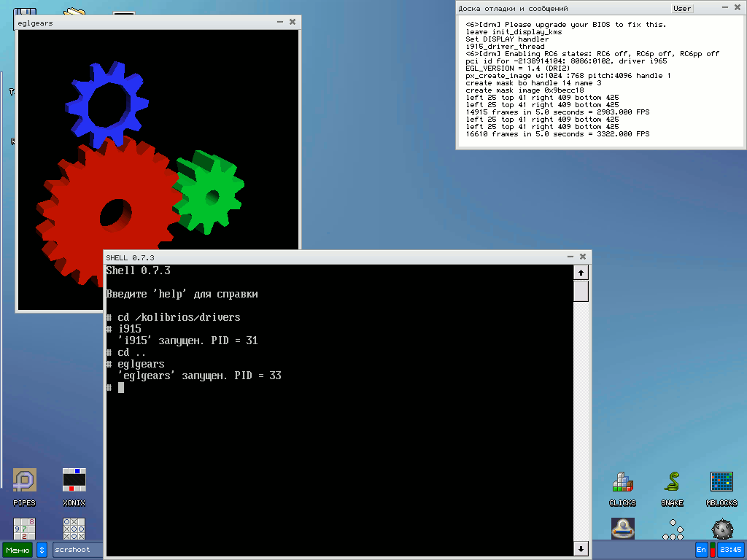Viewport: 747px width, 560px height.
Task: Switch keyboard layout with En indicator
Action: 701,550
